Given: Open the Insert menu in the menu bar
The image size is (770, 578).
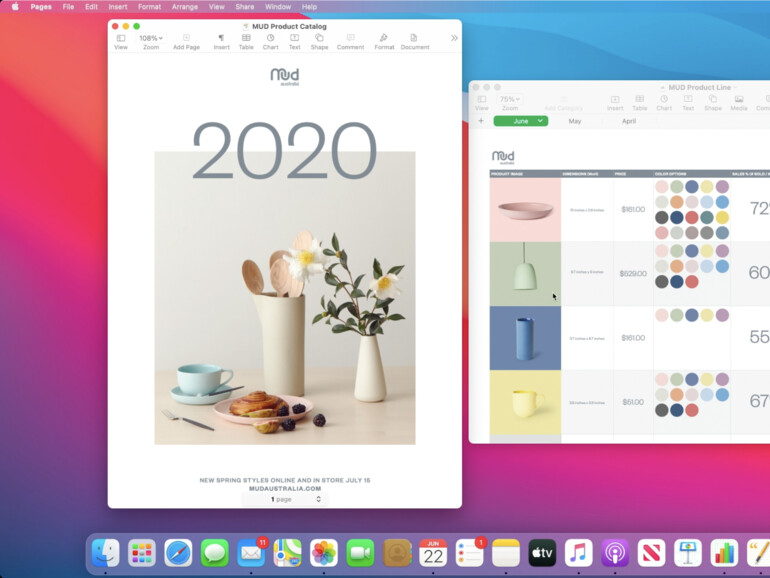Looking at the screenshot, I should pyautogui.click(x=118, y=7).
